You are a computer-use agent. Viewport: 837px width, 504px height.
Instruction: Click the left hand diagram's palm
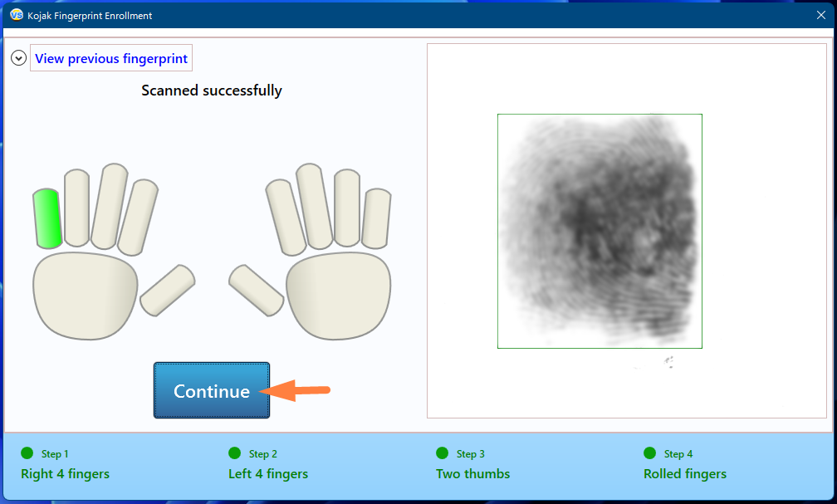pyautogui.click(x=86, y=296)
